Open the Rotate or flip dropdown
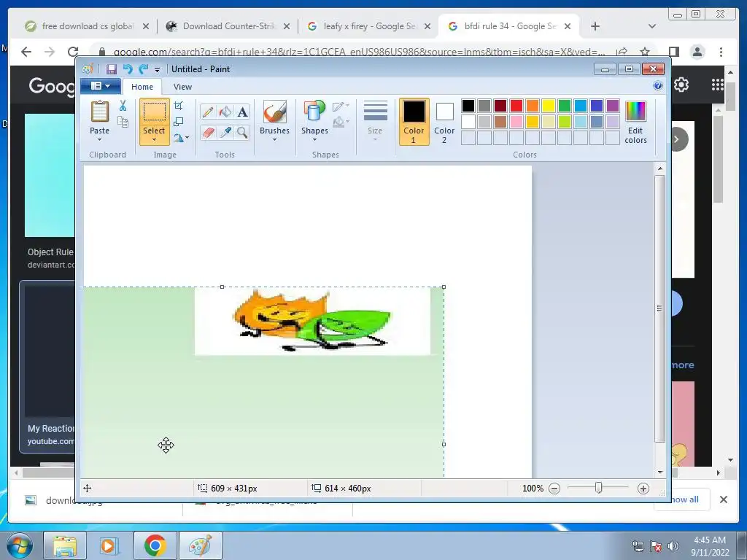This screenshot has height=560, width=747. (x=182, y=138)
